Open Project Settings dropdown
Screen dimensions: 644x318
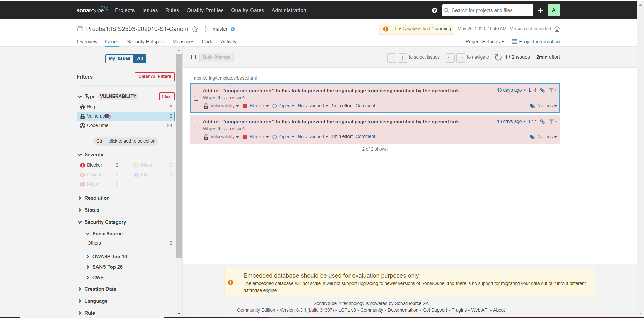click(485, 42)
